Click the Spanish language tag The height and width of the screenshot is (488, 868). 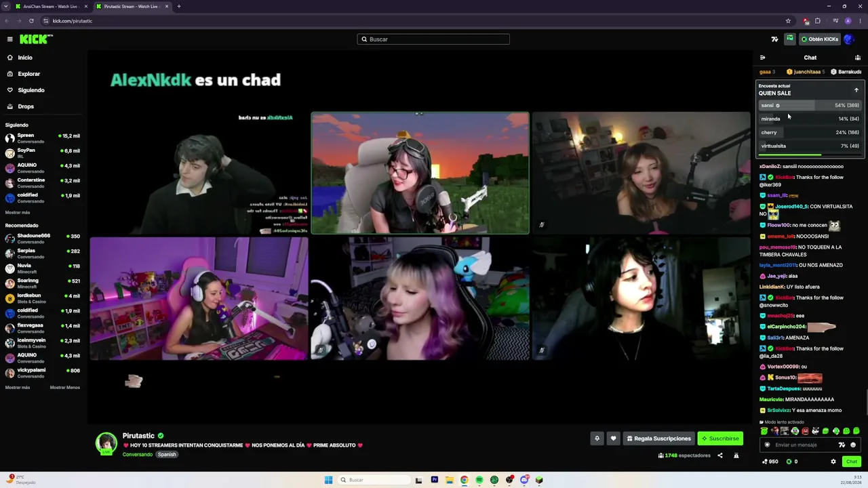pos(167,454)
